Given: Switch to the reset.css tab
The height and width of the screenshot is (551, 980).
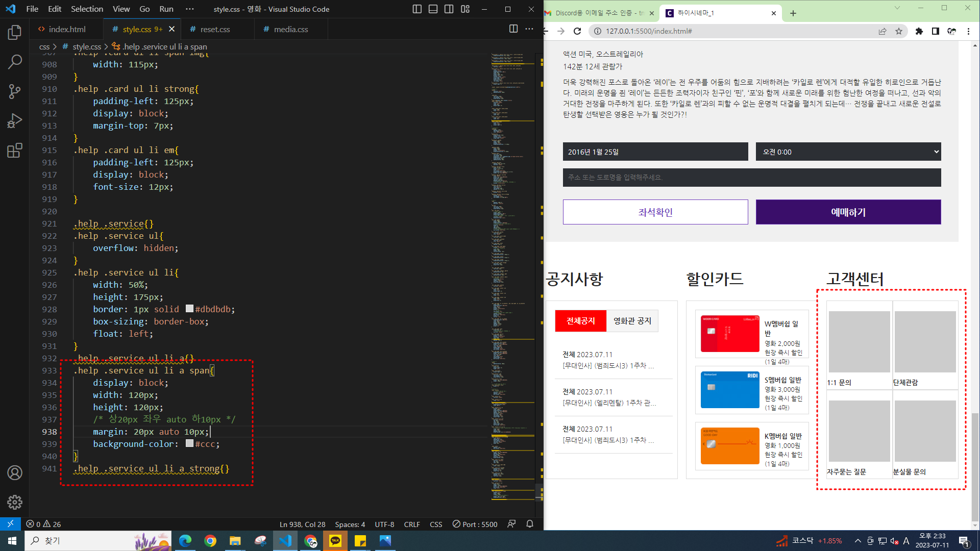Looking at the screenshot, I should click(x=215, y=30).
